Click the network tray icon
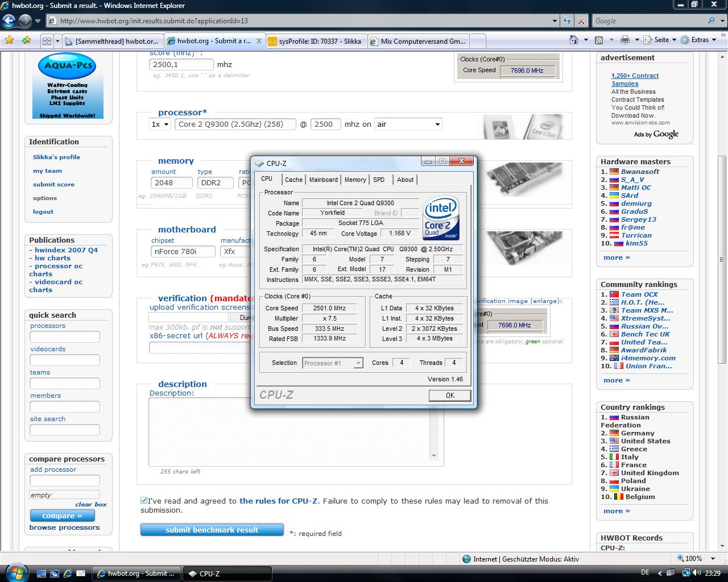This screenshot has height=582, width=728. tap(686, 573)
